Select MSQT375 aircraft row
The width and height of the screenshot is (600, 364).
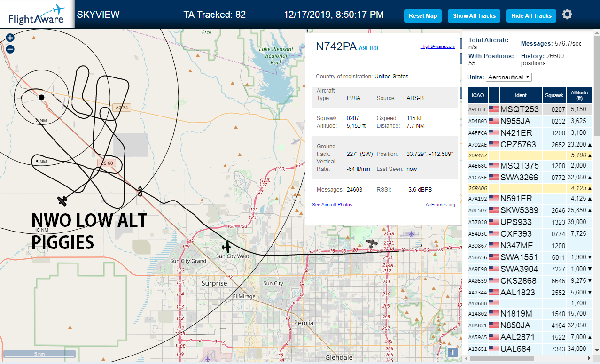click(x=530, y=166)
